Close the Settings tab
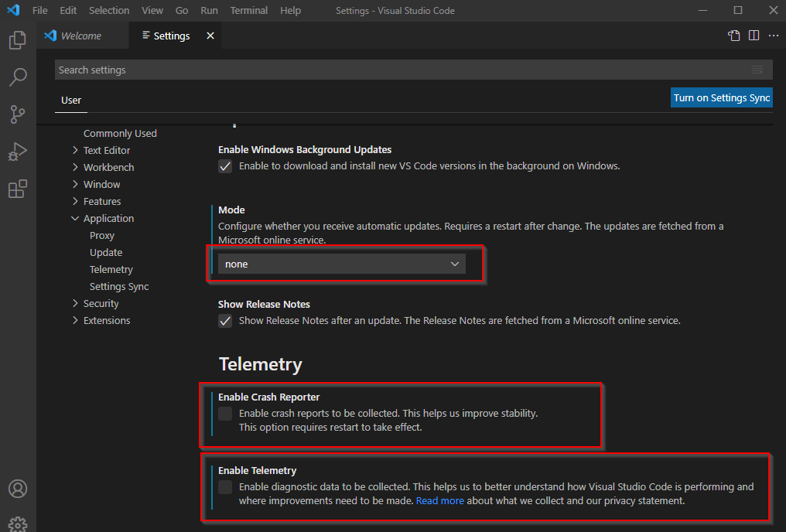Image resolution: width=786 pixels, height=532 pixels. click(210, 36)
